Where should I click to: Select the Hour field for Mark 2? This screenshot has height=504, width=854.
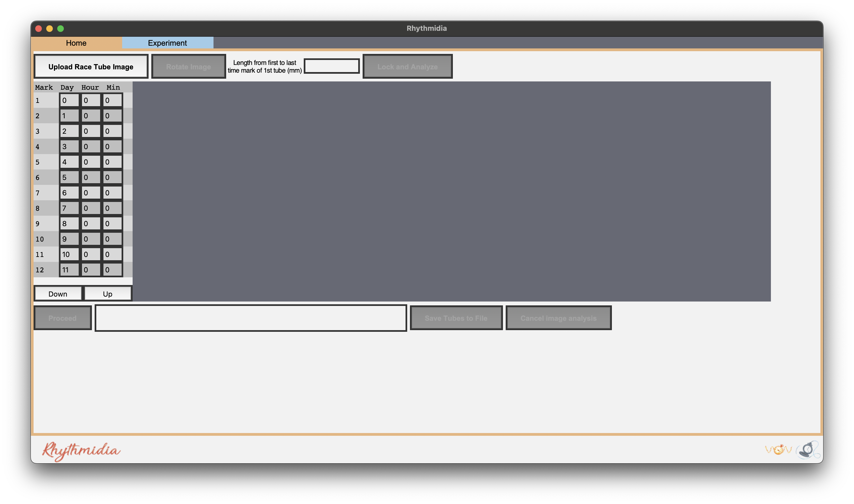pos(91,116)
